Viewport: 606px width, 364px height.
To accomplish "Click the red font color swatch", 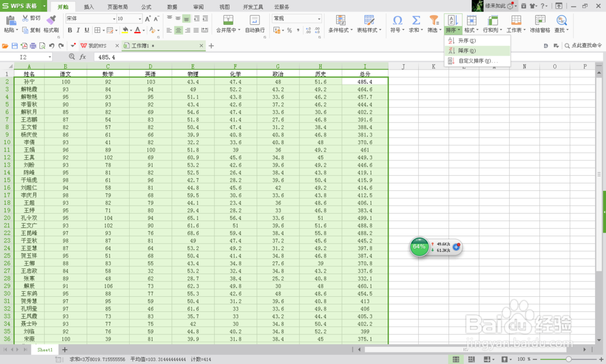I will coord(137,30).
